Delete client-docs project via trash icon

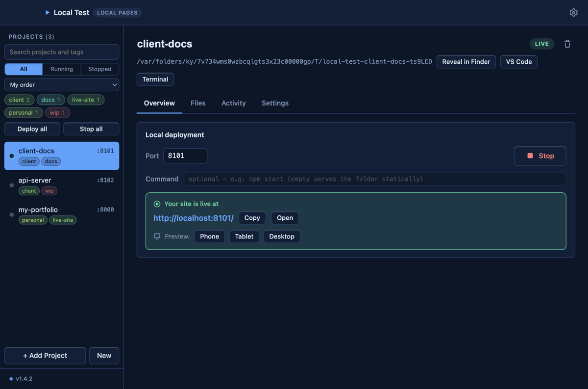[x=567, y=44]
